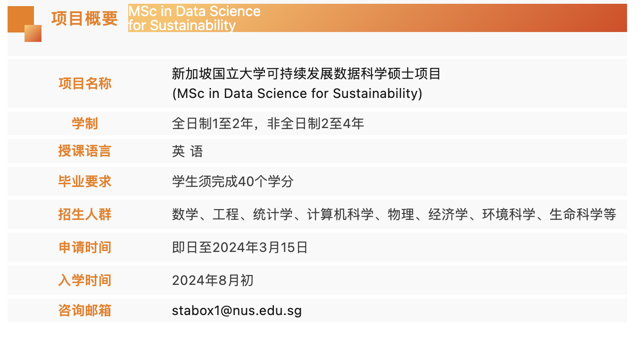
Task: Select the 学制 row label
Action: pos(85,124)
